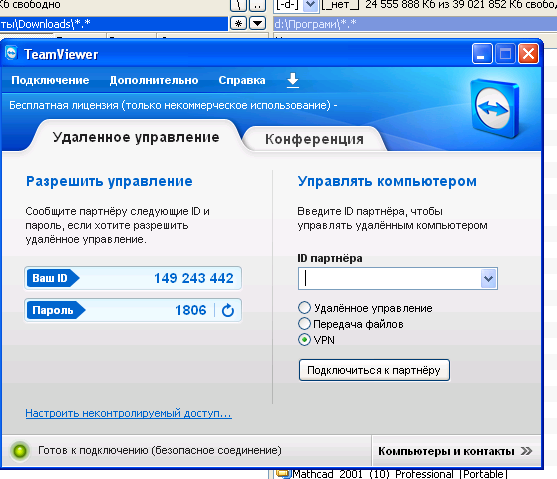The width and height of the screenshot is (557, 479).
Task: Open the Дополнительно menu
Action: [x=154, y=80]
